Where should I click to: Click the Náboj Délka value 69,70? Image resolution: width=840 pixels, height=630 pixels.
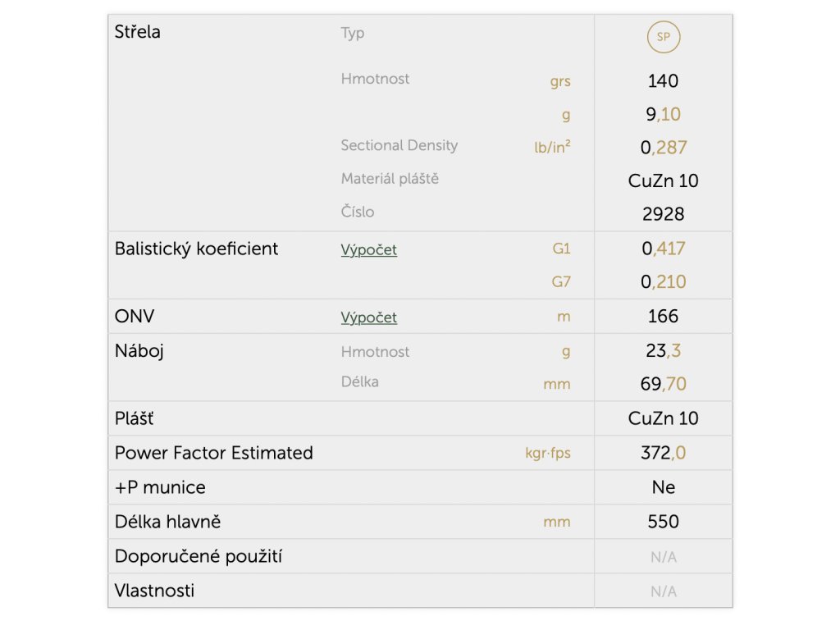click(x=663, y=384)
